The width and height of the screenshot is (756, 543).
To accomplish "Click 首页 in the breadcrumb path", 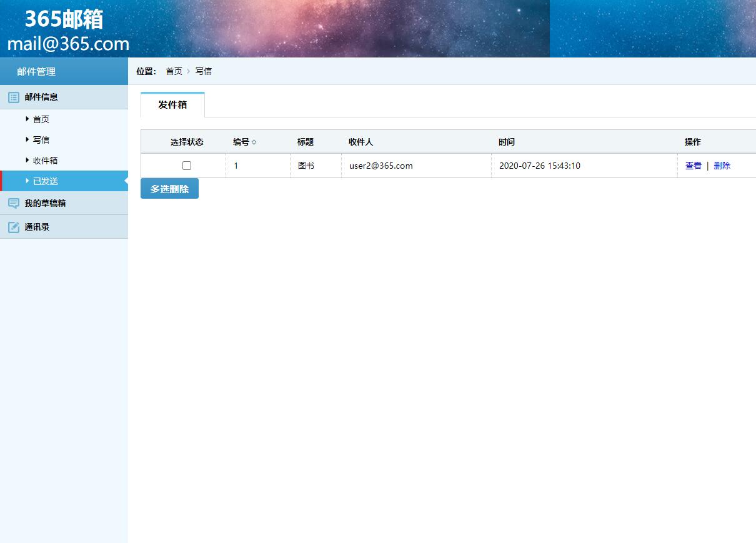I will [174, 71].
